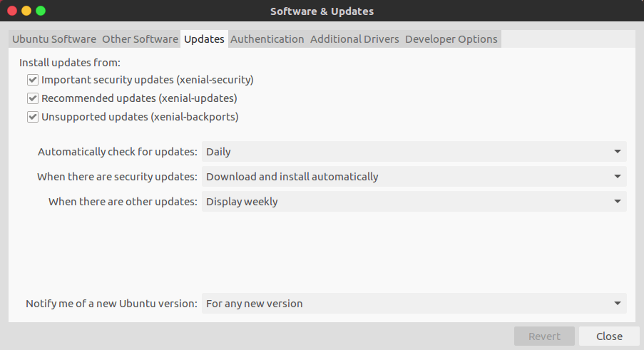Screen dimensions: 644x350
Task: Open the other updates dropdown showing Display weekly
Action: pos(414,202)
